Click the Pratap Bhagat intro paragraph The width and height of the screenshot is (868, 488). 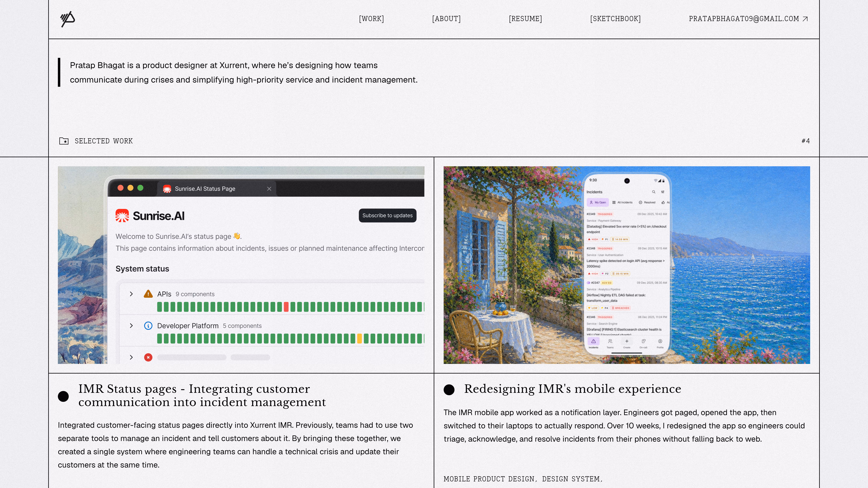point(244,72)
